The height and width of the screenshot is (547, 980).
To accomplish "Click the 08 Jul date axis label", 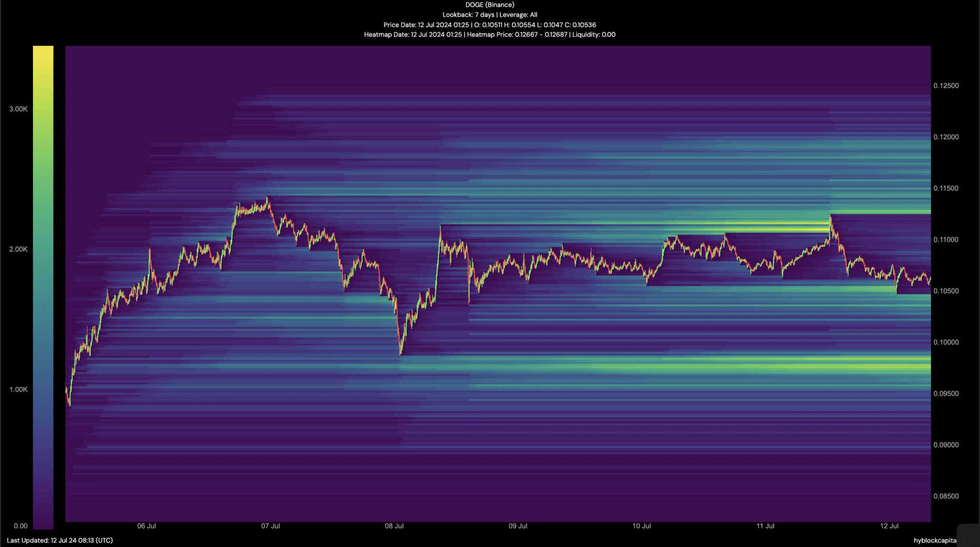I will coord(394,526).
